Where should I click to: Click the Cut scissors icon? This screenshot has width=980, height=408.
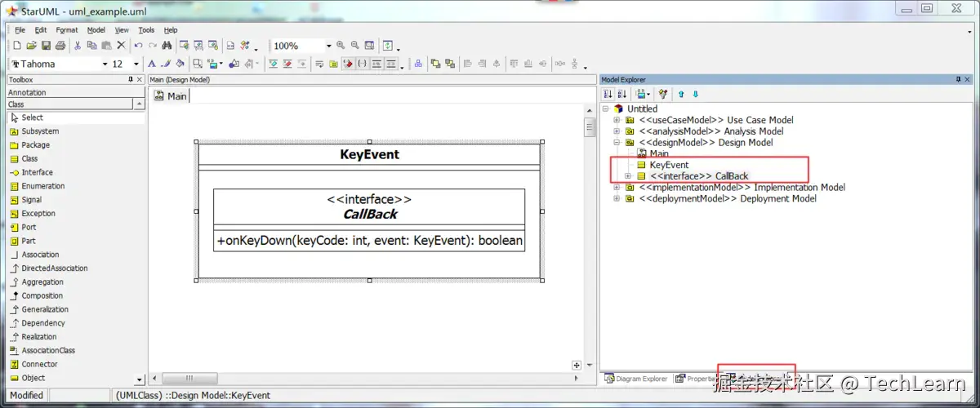(x=78, y=46)
